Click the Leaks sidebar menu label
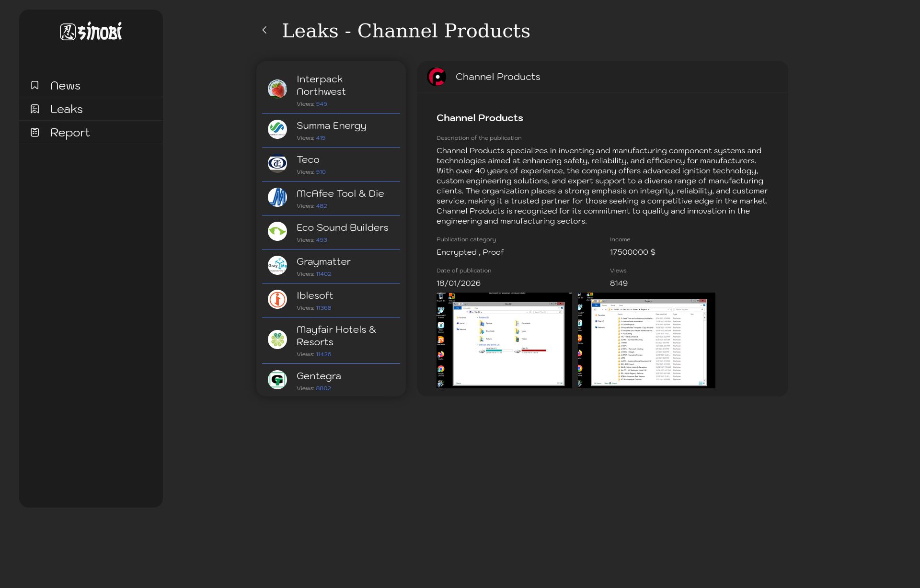The image size is (920, 588). [67, 109]
